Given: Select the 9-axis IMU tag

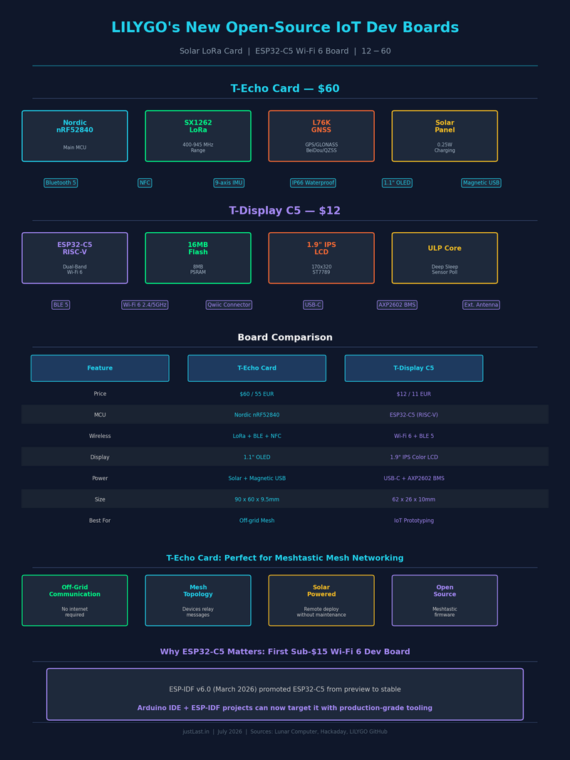Looking at the screenshot, I should click(229, 183).
